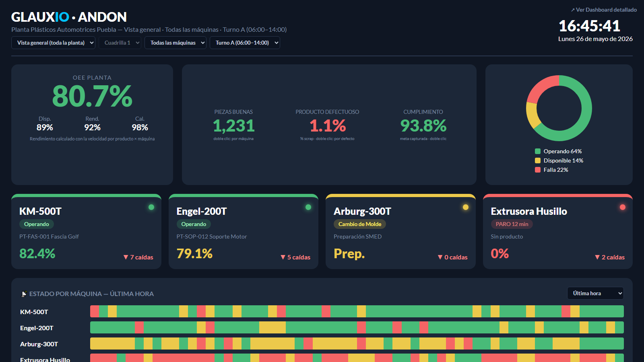Open the Ver Dashboard detallado link
Image resolution: width=644 pixels, height=362 pixels.
coord(604,10)
